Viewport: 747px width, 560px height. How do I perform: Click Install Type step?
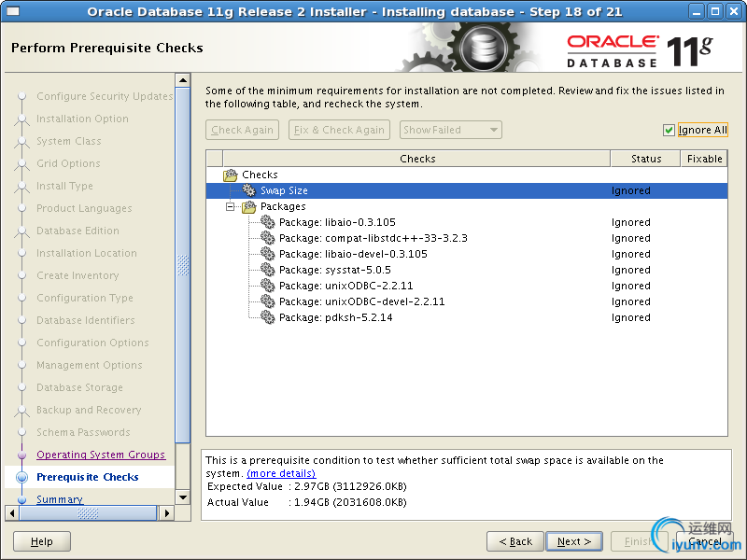(x=64, y=186)
